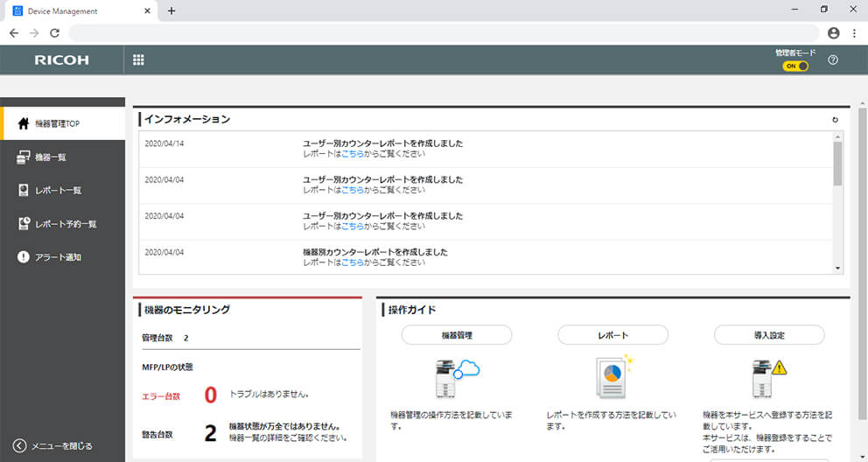This screenshot has height=462, width=868.
Task: Click the report chart document image
Action: 612,378
